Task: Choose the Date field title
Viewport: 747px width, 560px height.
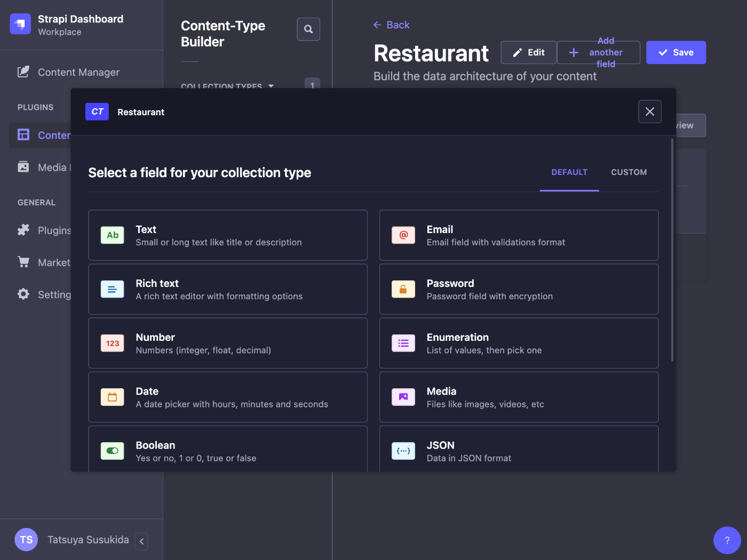Action: tap(147, 391)
